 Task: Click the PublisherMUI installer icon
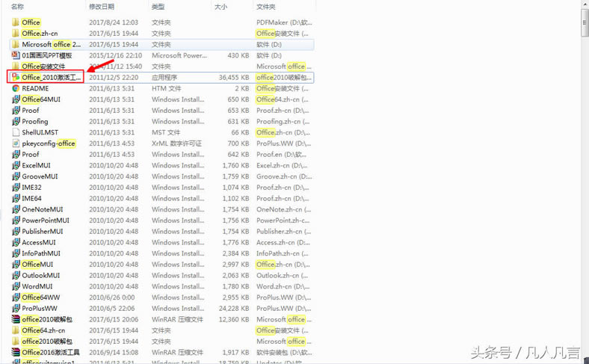(x=16, y=231)
